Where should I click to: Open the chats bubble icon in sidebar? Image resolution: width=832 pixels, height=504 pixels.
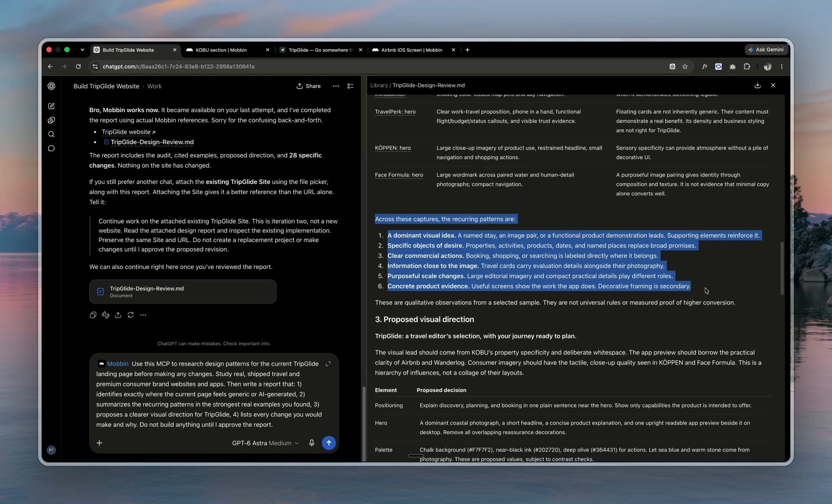[51, 149]
